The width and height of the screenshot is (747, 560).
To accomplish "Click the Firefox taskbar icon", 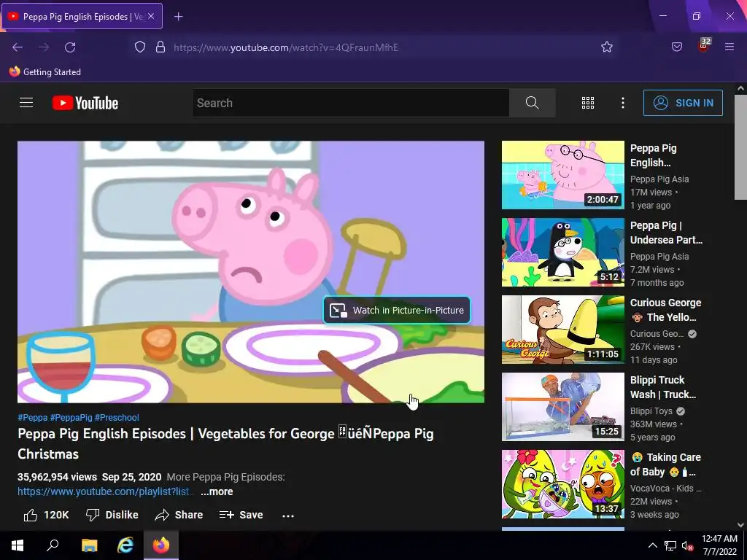I will [x=161, y=545].
